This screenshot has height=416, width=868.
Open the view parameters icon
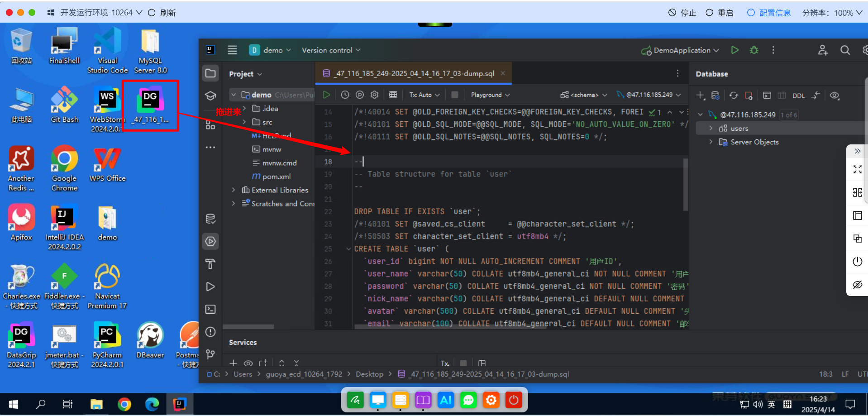click(360, 95)
